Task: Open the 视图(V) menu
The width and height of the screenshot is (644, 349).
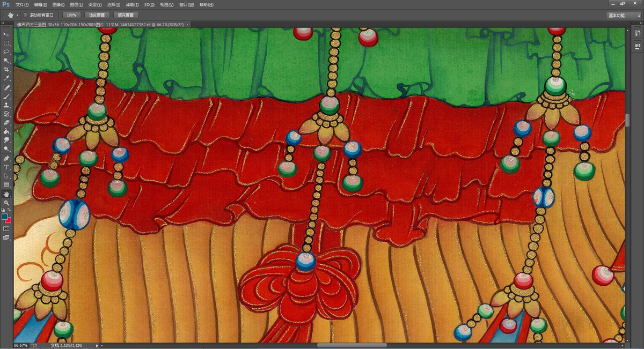Action: pyautogui.click(x=167, y=4)
